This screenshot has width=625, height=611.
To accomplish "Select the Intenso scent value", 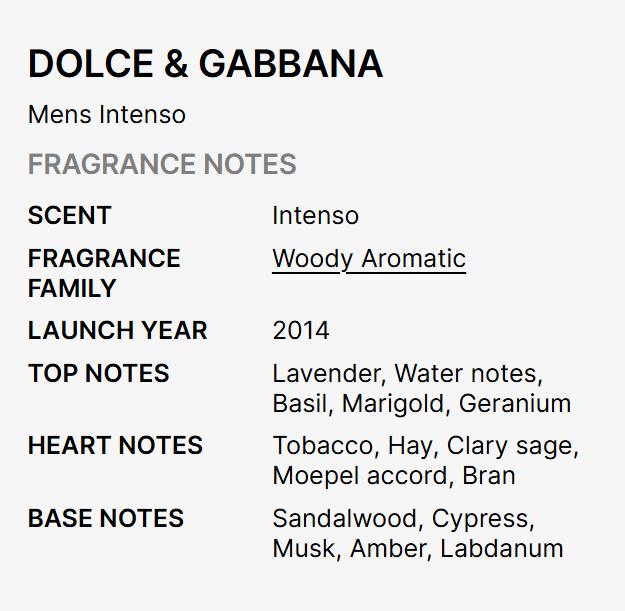I will [315, 215].
